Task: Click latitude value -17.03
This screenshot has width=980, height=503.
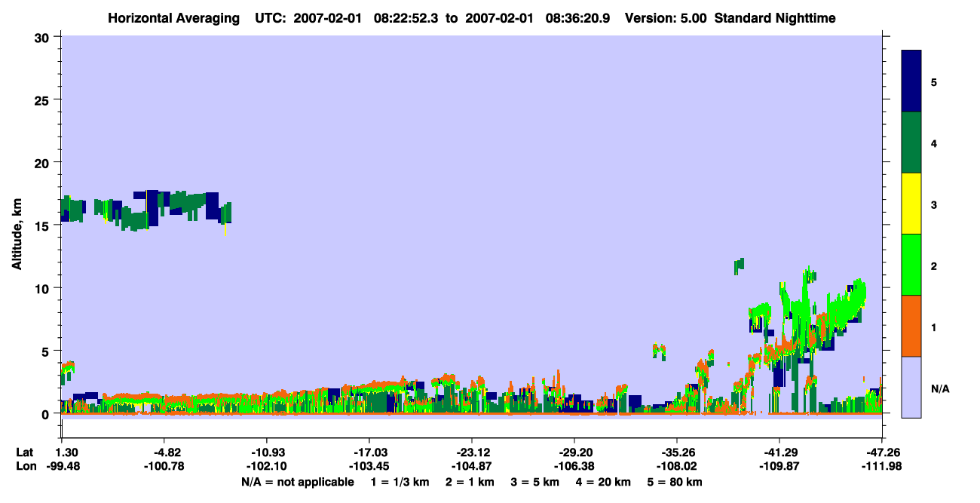Action: pos(369,452)
